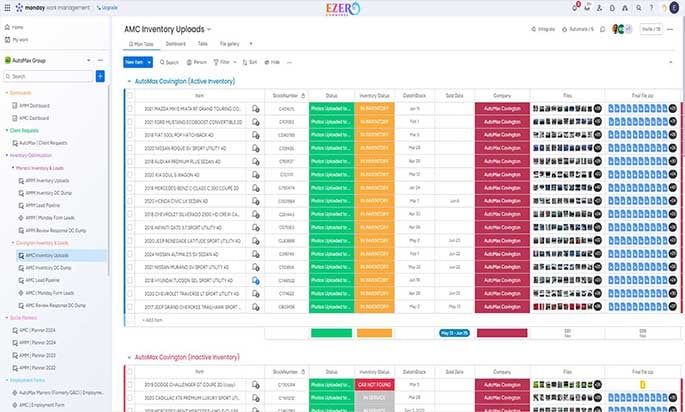Click the blue plus button beside sidebar search
The width and height of the screenshot is (685, 412).
click(x=100, y=76)
